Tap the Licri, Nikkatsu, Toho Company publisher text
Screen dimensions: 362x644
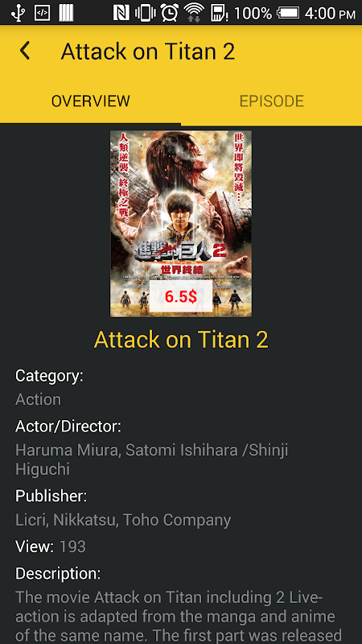coord(123,520)
